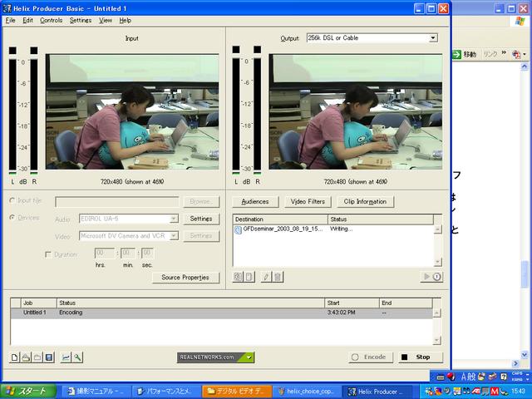Click the Duration hours field

pos(104,253)
